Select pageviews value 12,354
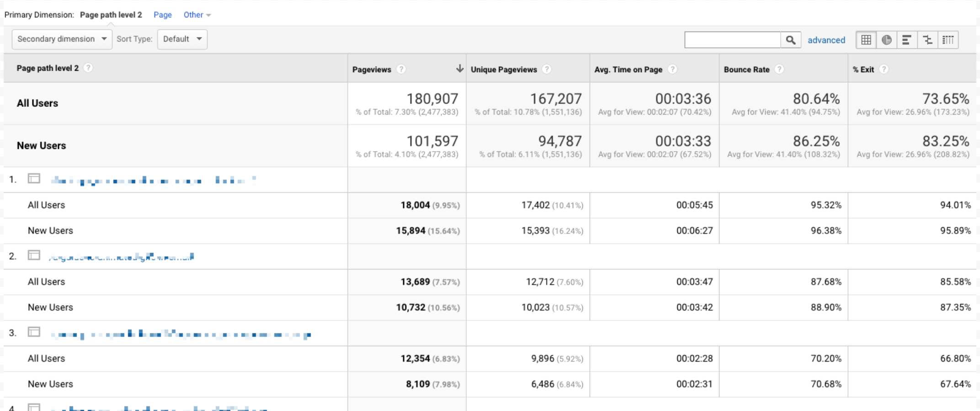Viewport: 980px width, 411px height. click(x=415, y=358)
